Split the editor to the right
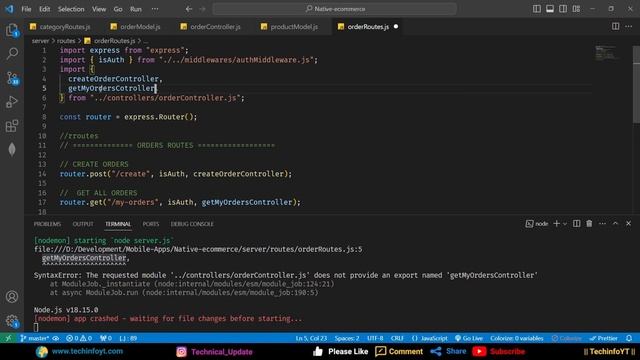The height and width of the screenshot is (360, 640). point(615,27)
